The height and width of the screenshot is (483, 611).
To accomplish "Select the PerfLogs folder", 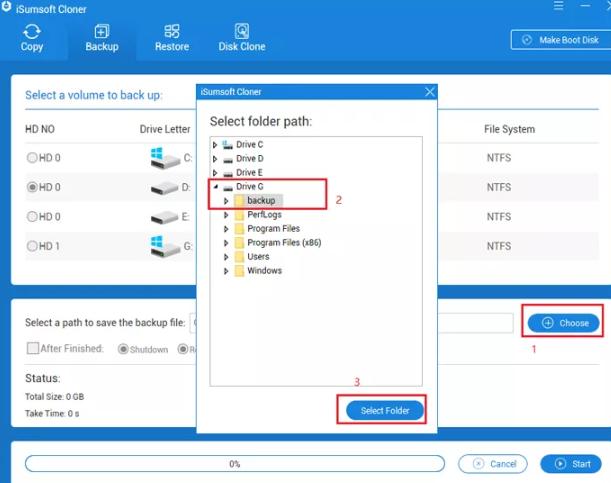I will tap(264, 215).
